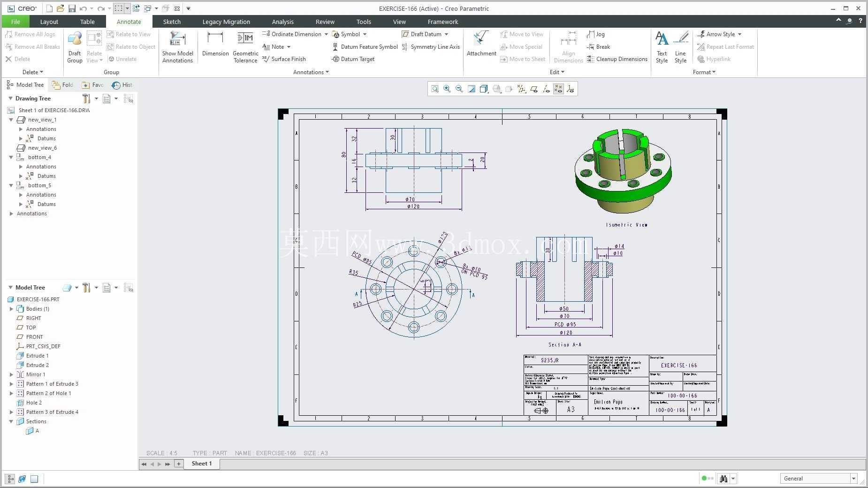
Task: Open the Note dropdown arrow
Action: tap(289, 47)
